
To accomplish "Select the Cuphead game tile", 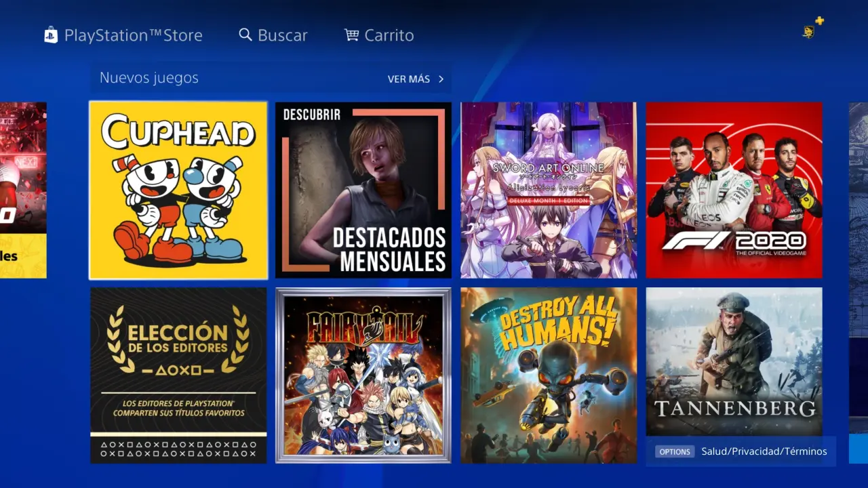I will tap(178, 190).
